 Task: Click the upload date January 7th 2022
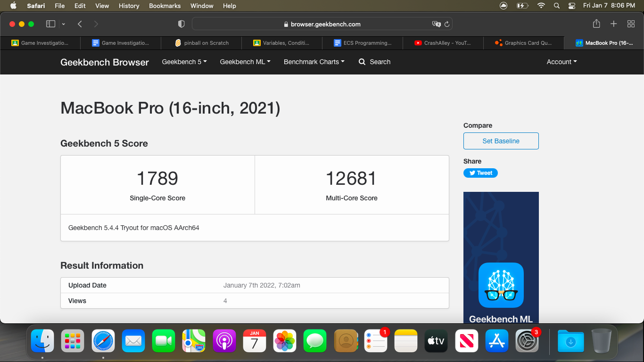(x=262, y=285)
